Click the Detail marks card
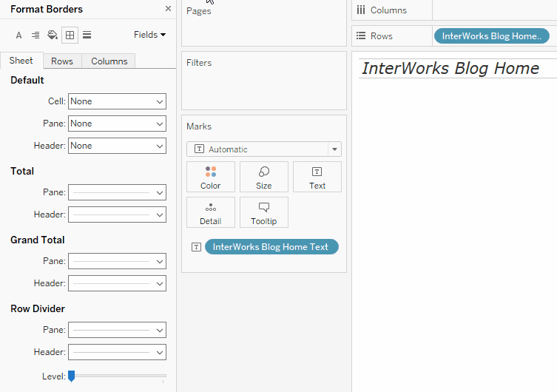Image resolution: width=557 pixels, height=392 pixels. pos(211,212)
